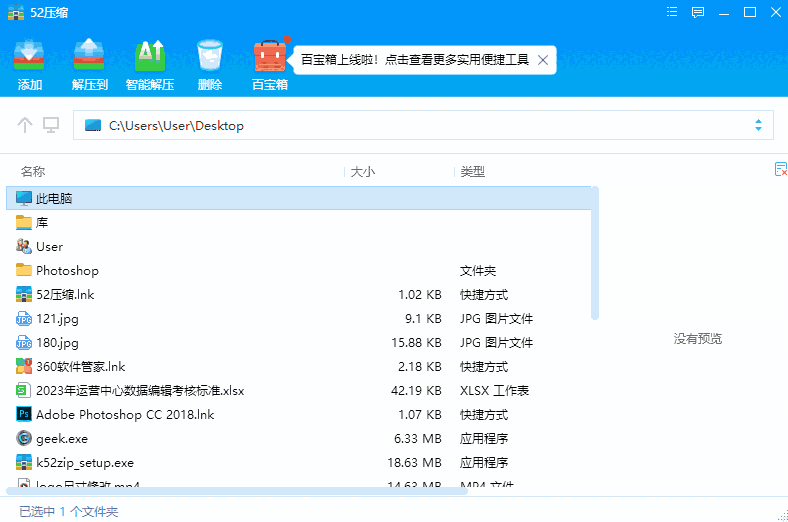Toggle the preview pane icon at right
This screenshot has width=788, height=522.
(780, 169)
